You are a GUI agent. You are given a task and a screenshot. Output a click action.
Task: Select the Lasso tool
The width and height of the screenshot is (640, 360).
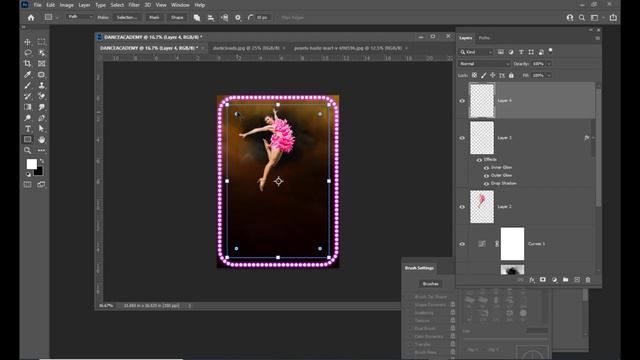[27, 53]
